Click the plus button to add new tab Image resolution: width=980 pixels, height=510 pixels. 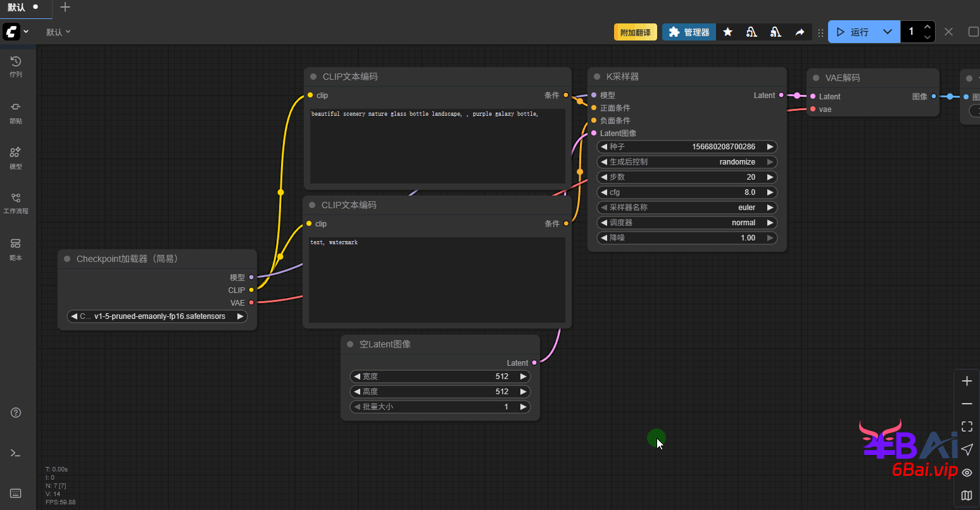65,8
